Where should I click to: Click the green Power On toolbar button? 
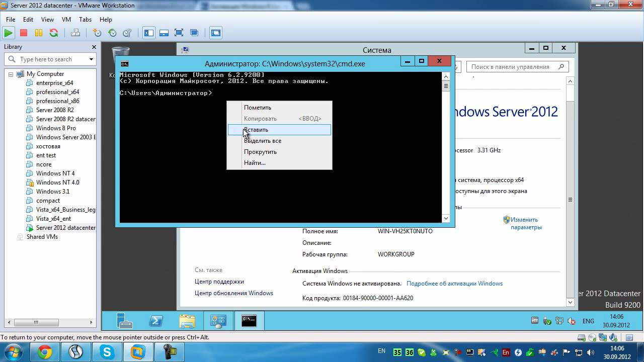point(8,33)
